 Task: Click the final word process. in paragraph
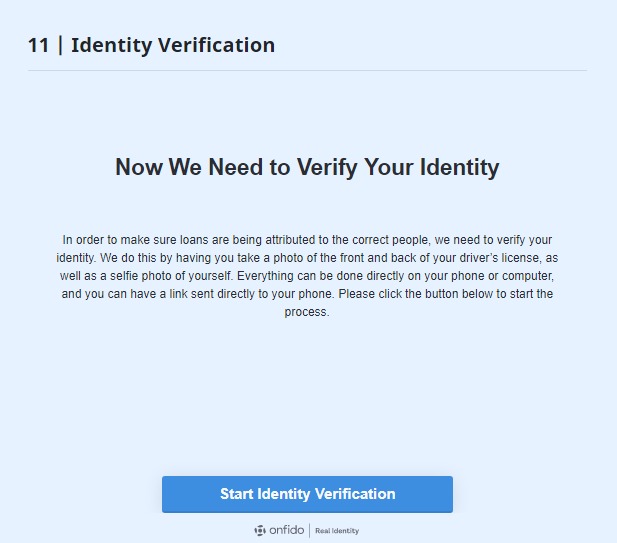pyautogui.click(x=307, y=312)
